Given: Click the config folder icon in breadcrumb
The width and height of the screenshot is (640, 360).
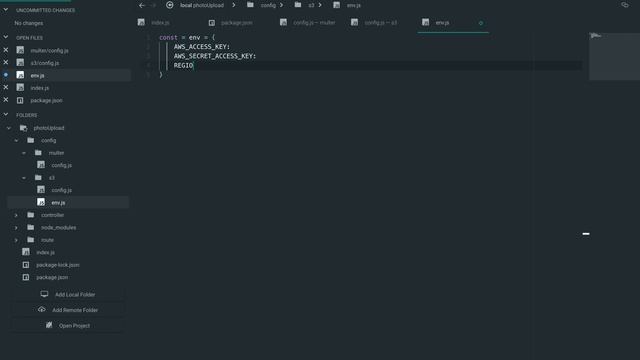Looking at the screenshot, I should point(250,5).
